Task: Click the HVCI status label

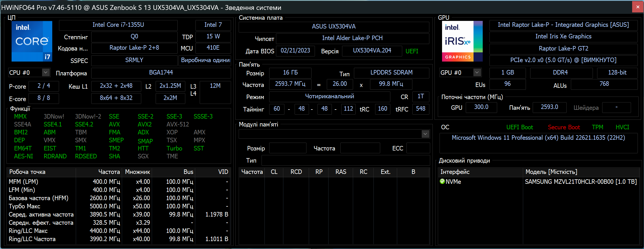Action: coord(622,127)
